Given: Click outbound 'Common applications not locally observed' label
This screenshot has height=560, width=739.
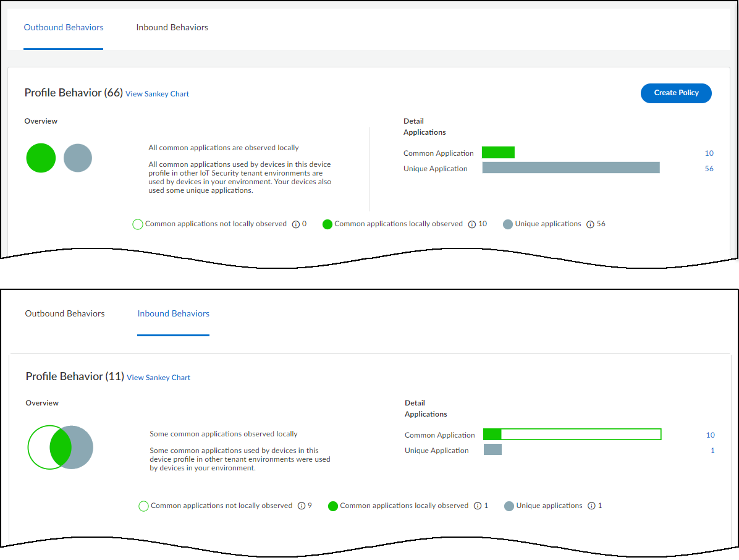Looking at the screenshot, I should (x=216, y=224).
